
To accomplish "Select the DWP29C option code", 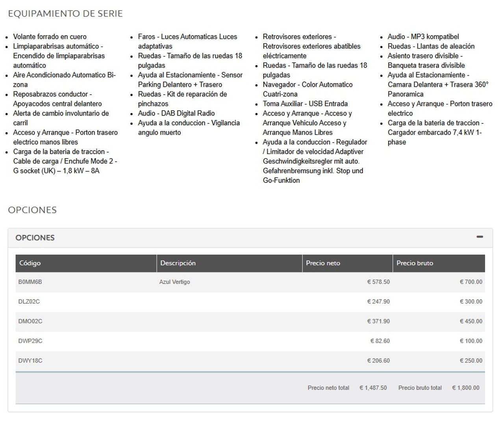I will pyautogui.click(x=30, y=341).
